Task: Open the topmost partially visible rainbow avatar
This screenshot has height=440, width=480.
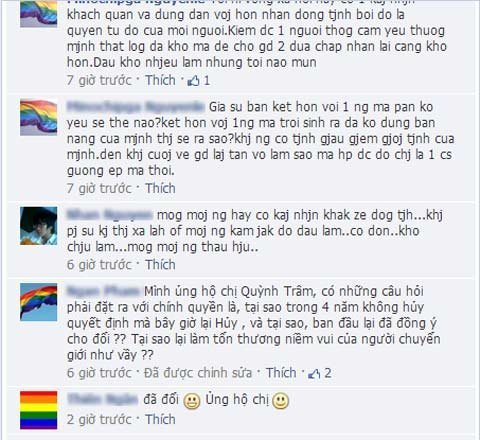Action: pyautogui.click(x=39, y=13)
